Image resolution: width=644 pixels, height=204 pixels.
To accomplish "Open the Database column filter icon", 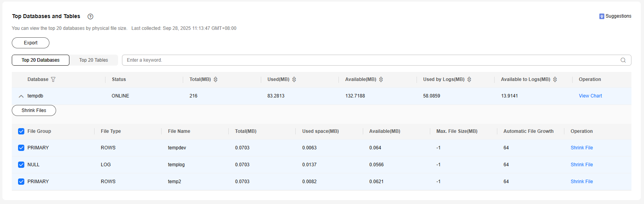I will [53, 79].
